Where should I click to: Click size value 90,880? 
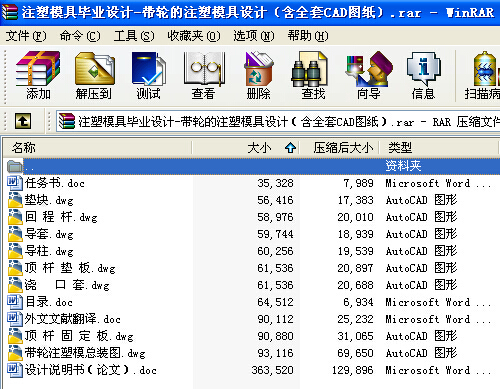275,336
